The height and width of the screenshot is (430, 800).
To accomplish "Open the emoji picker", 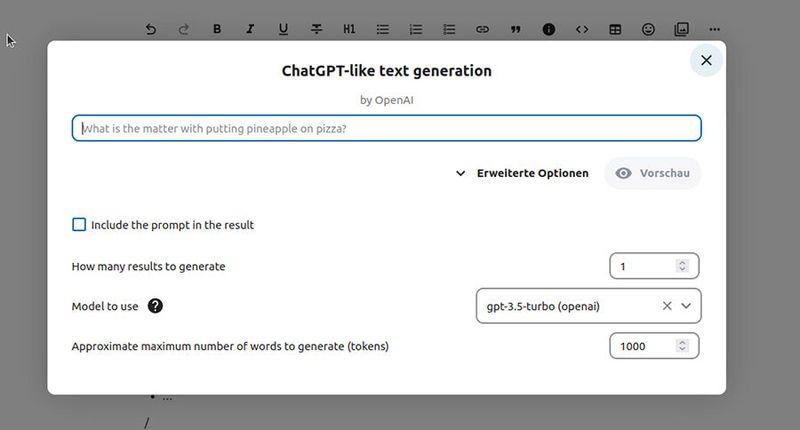I will (648, 29).
